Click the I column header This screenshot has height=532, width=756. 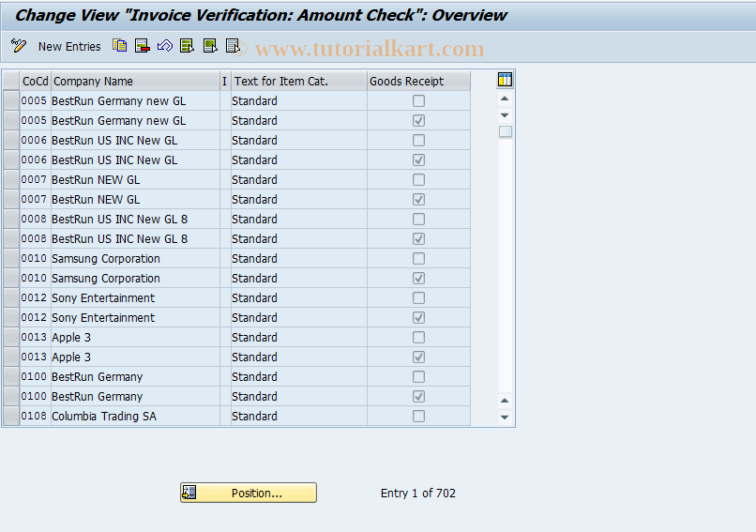click(225, 81)
